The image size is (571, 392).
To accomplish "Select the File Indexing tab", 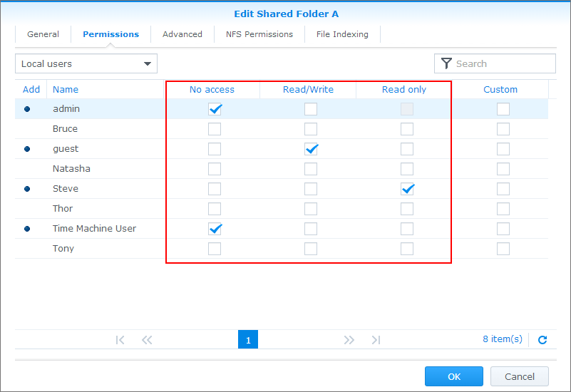I will pos(342,34).
